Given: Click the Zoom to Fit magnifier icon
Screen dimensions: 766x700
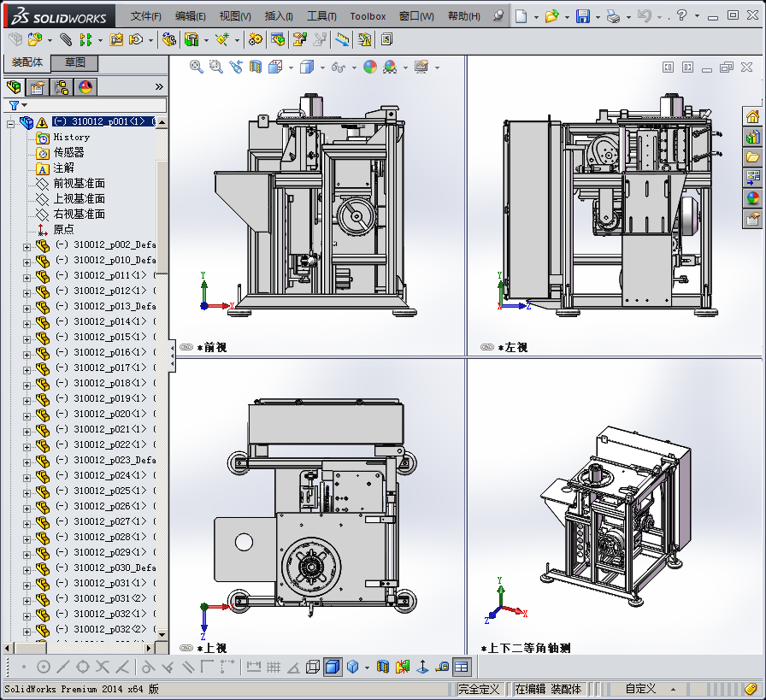Looking at the screenshot, I should click(196, 67).
